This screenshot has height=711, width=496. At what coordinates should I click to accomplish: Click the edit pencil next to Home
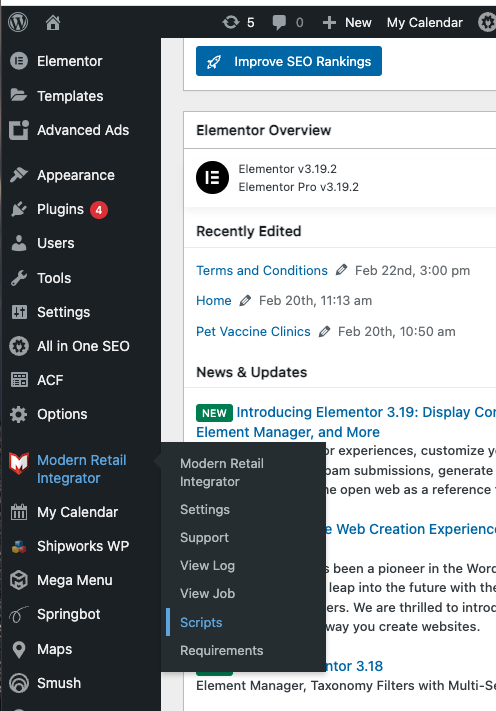(x=245, y=300)
